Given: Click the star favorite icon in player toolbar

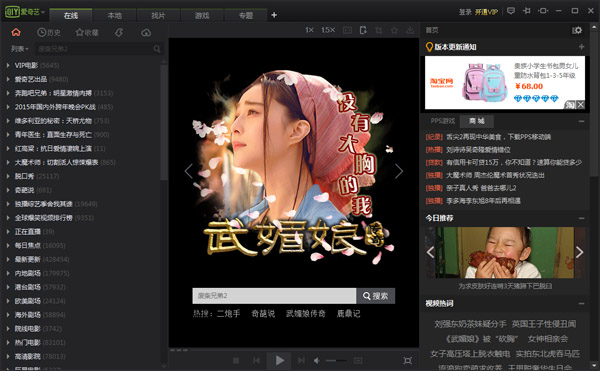Looking at the screenshot, I should (x=394, y=30).
